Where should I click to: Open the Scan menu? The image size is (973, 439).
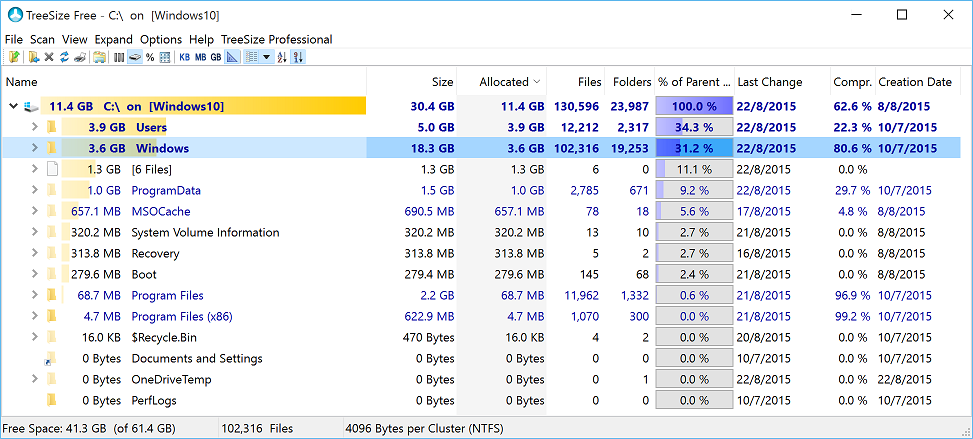coord(42,39)
